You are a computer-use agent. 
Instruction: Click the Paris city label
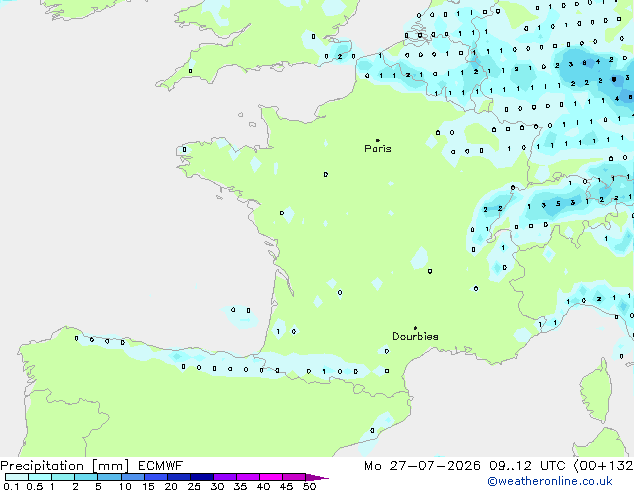click(x=378, y=149)
